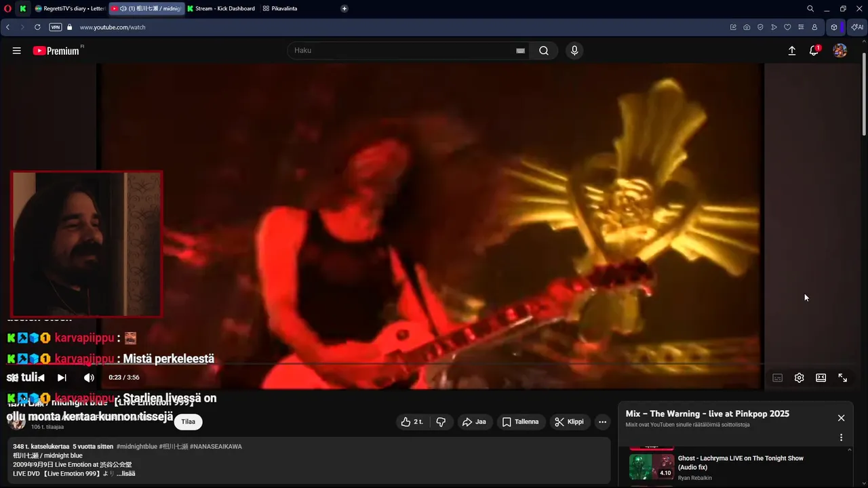This screenshot has height=488, width=868.
Task: Dislike the video with thumbs down
Action: 441,422
